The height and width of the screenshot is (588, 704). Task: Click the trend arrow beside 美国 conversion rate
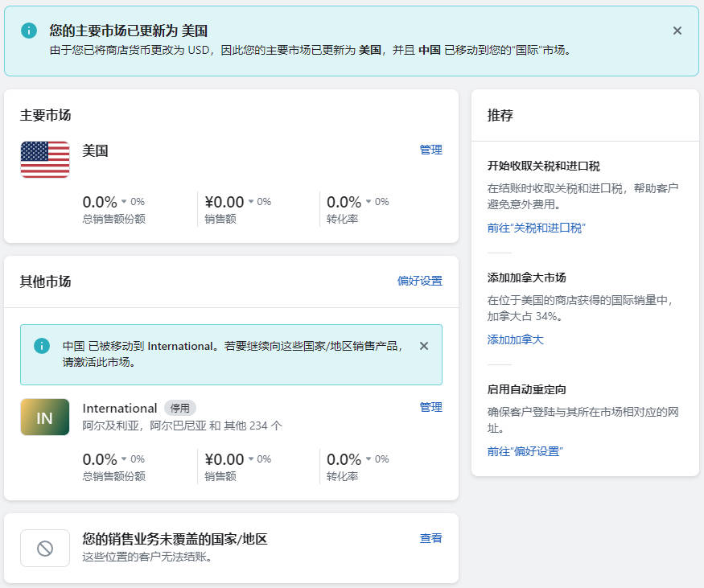[368, 202]
